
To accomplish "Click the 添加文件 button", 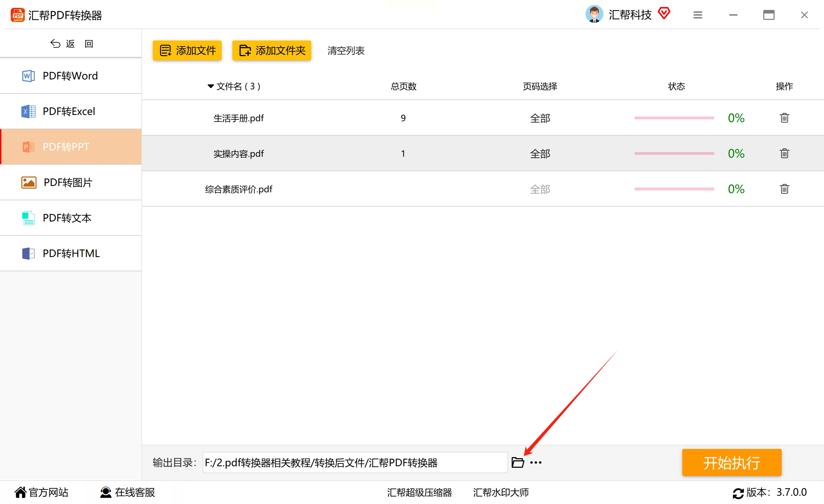I will (x=187, y=50).
